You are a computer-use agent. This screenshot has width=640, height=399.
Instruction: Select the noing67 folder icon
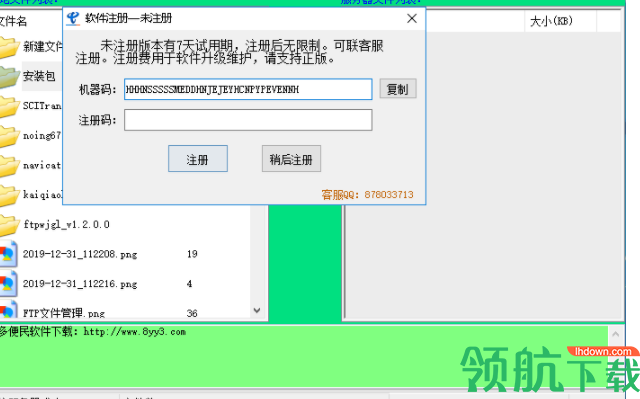point(9,136)
